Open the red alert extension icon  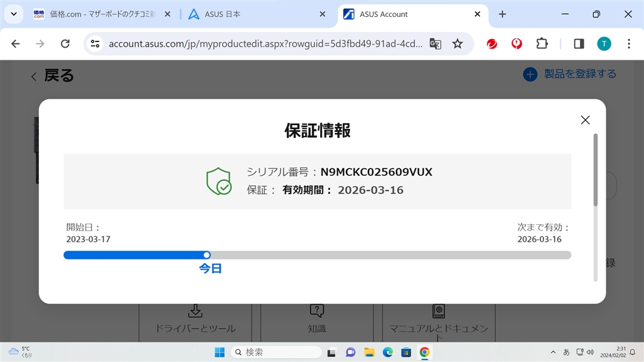tap(517, 43)
